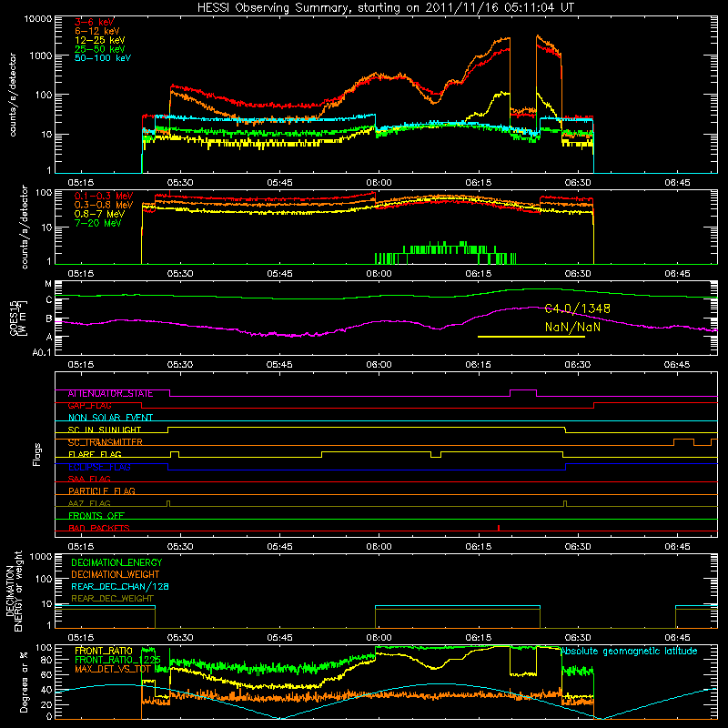Click the 0.1-0.3 MeV legend entry

(x=104, y=196)
